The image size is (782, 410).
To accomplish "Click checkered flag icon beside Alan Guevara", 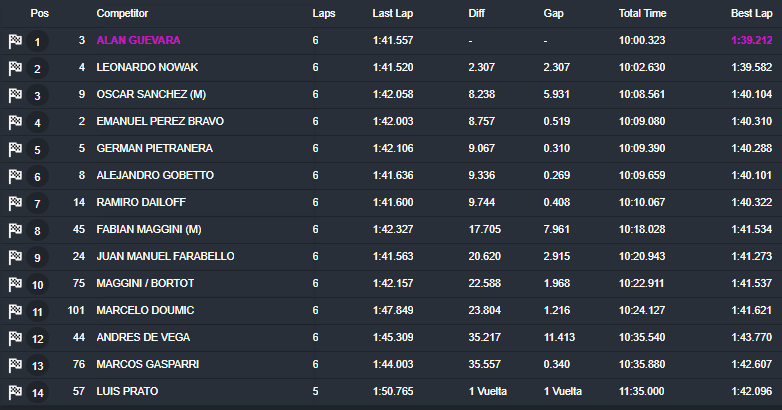I will coord(15,42).
